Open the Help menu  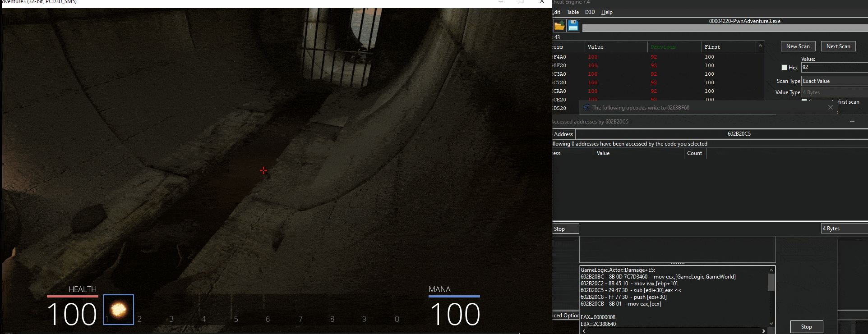pyautogui.click(x=607, y=12)
